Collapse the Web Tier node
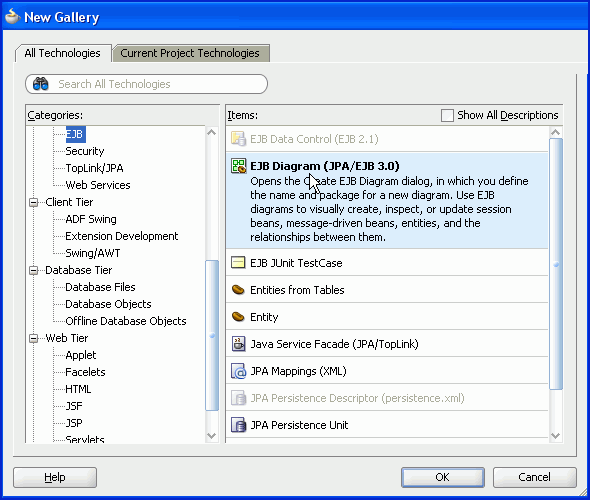 click(x=33, y=339)
